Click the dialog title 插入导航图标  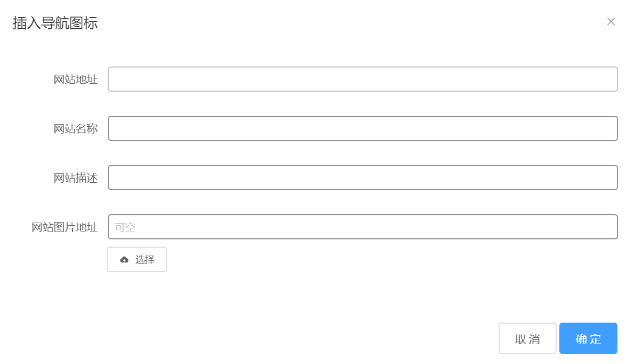coord(55,23)
